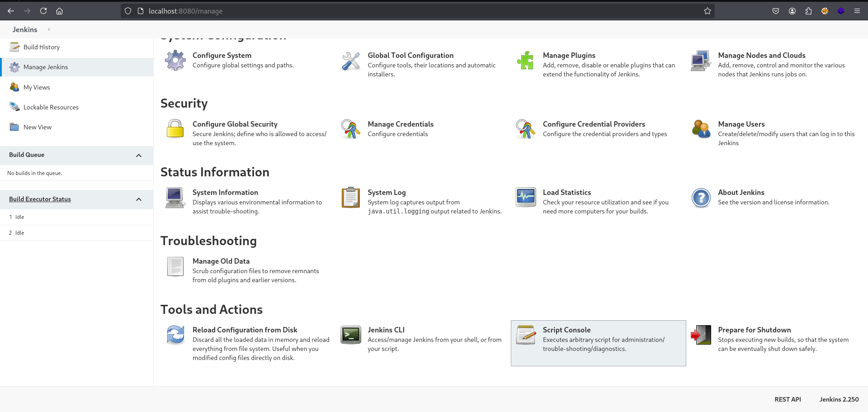The image size is (868, 412).
Task: Open the Prepare for Shutdown link
Action: [x=755, y=330]
